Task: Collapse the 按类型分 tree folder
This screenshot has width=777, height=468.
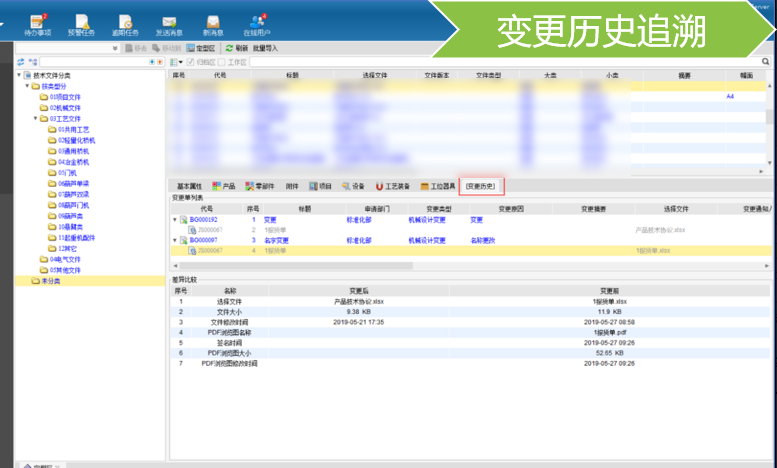Action: click(28, 86)
